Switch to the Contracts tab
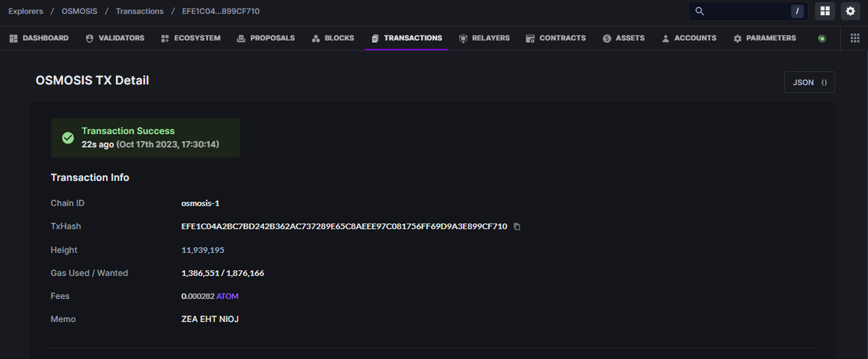The image size is (868, 359). [556, 38]
